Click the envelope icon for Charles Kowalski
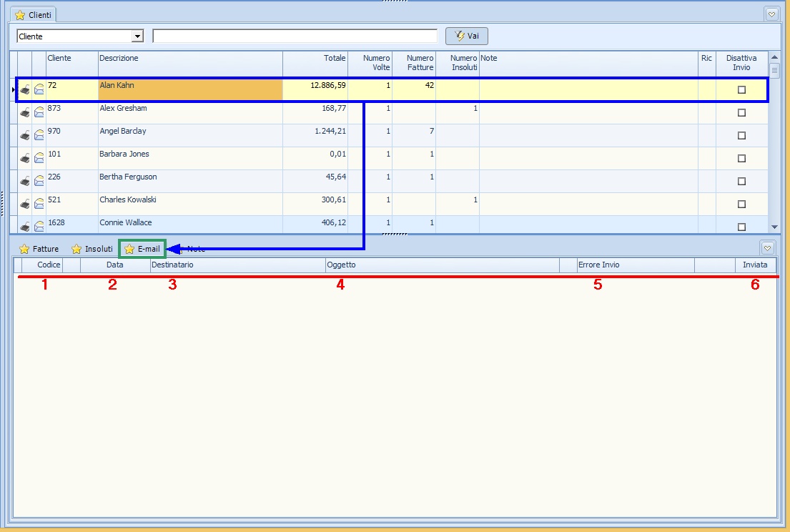The height and width of the screenshot is (532, 790). click(39, 204)
